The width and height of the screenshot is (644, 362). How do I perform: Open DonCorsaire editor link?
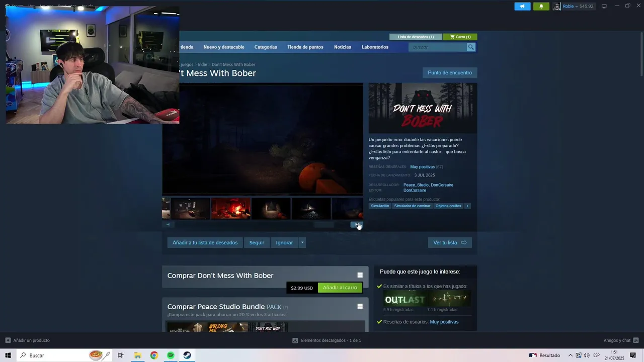click(x=415, y=191)
